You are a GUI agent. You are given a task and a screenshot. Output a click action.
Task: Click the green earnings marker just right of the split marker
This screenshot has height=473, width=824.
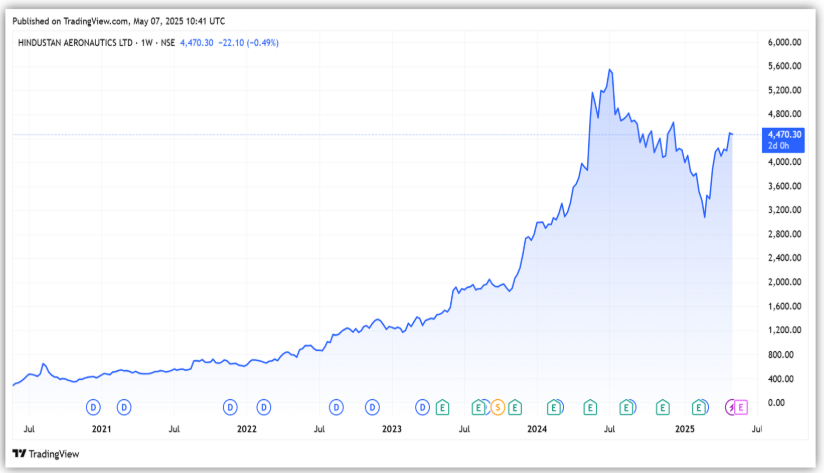pos(515,407)
